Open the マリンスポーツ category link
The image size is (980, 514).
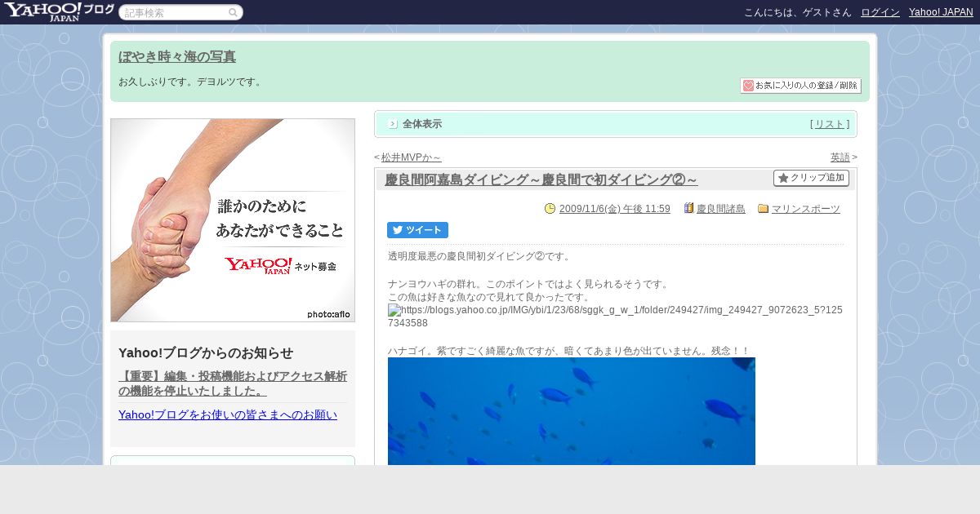(806, 209)
